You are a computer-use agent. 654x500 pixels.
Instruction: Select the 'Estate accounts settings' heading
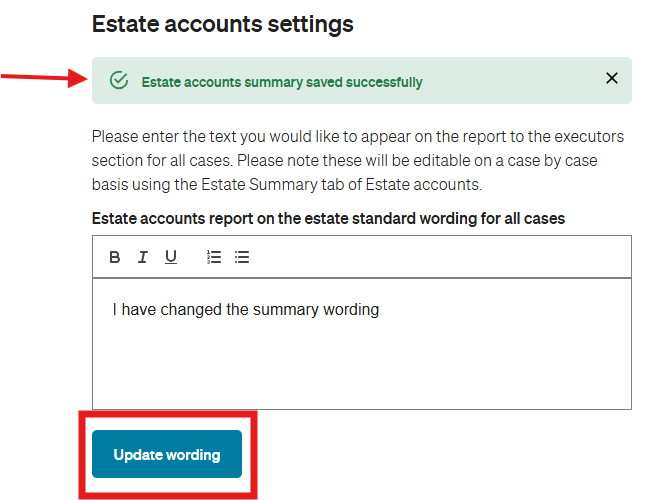(x=222, y=24)
